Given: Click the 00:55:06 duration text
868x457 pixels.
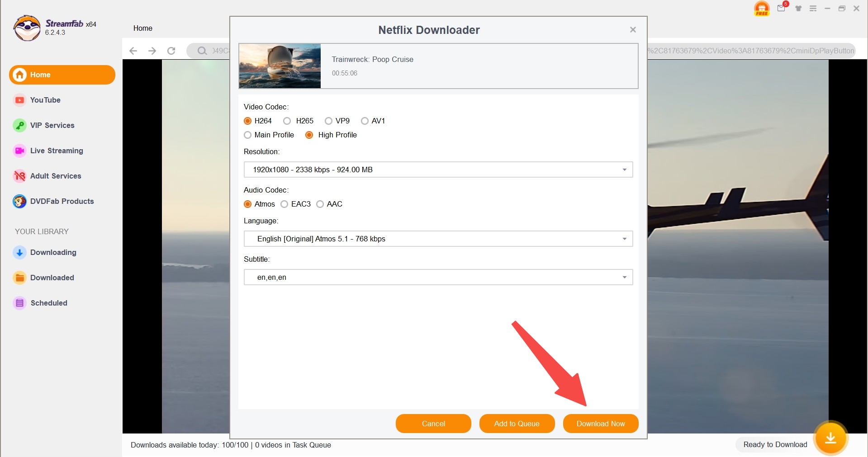Looking at the screenshot, I should point(345,73).
